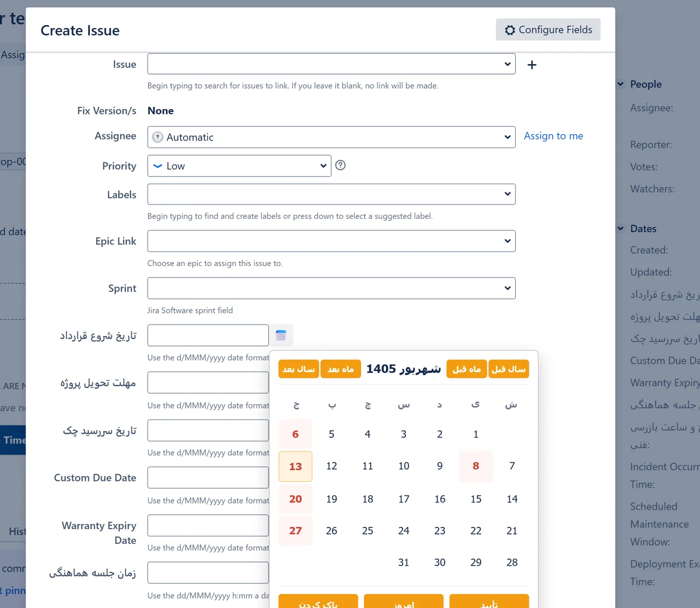700x608 pixels.
Task: Expand the Epic Link dropdown
Action: [x=331, y=241]
